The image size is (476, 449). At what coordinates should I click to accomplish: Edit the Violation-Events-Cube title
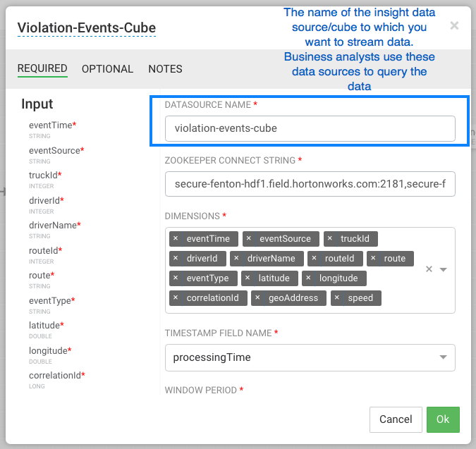click(87, 28)
